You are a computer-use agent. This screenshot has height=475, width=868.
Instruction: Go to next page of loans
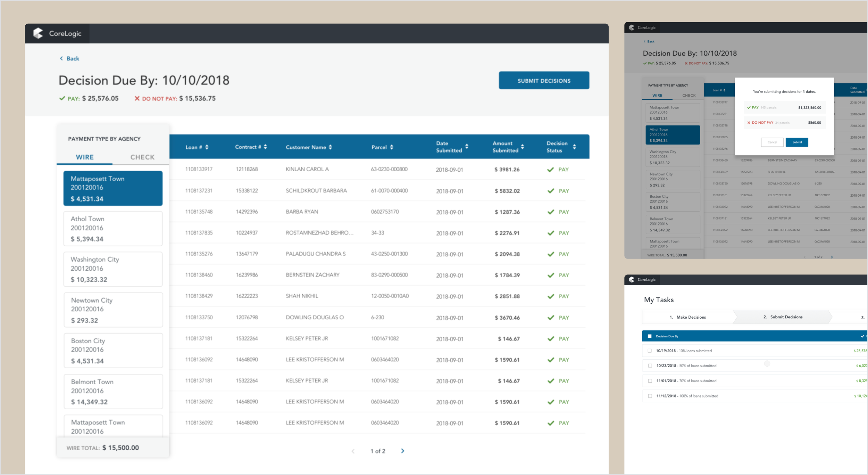[403, 451]
